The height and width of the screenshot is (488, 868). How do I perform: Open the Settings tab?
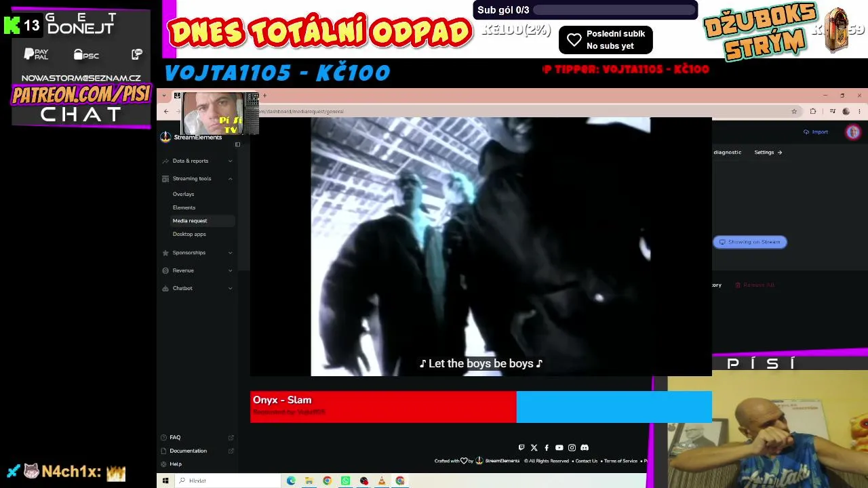tap(768, 152)
